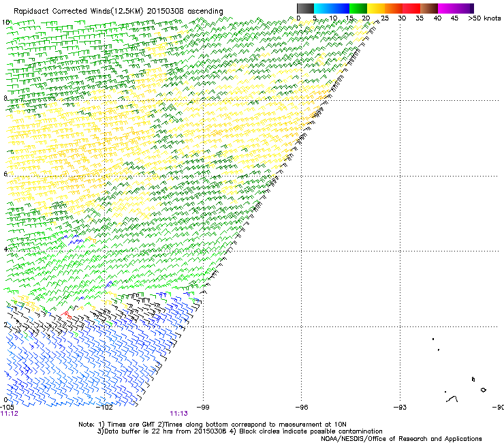Click the latitude axis label "4"

pyautogui.click(x=5, y=249)
